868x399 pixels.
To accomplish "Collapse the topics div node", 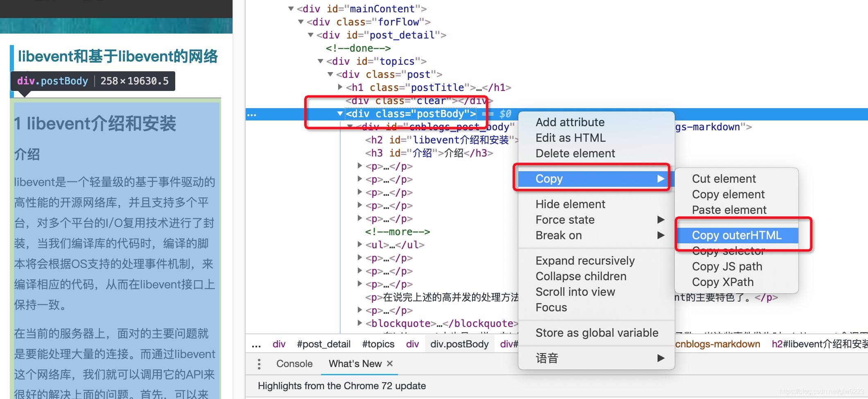I will pyautogui.click(x=321, y=61).
